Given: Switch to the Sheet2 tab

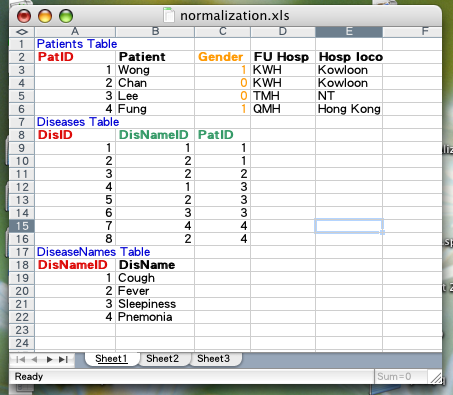Looking at the screenshot, I should click(163, 359).
